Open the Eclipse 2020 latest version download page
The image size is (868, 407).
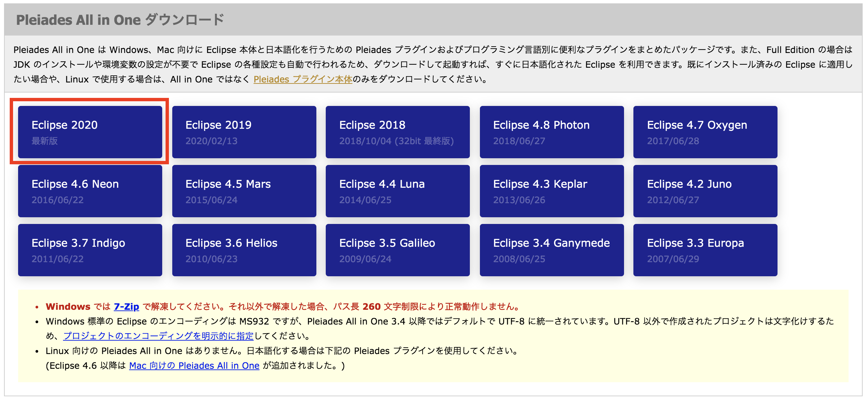click(90, 131)
